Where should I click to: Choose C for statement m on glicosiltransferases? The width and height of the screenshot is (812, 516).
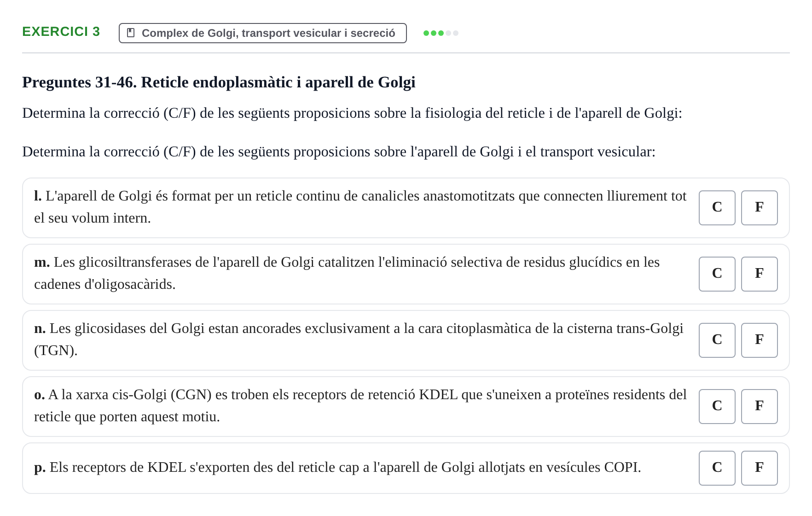click(x=717, y=274)
